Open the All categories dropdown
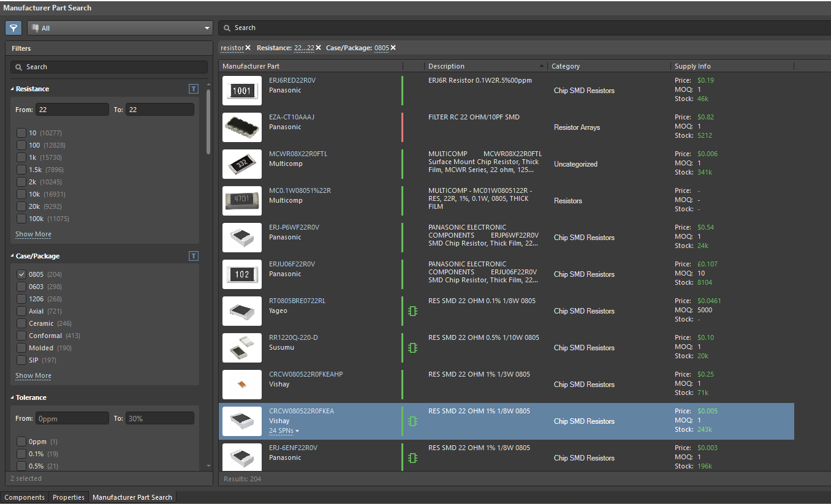This screenshot has height=504, width=831. (x=120, y=28)
